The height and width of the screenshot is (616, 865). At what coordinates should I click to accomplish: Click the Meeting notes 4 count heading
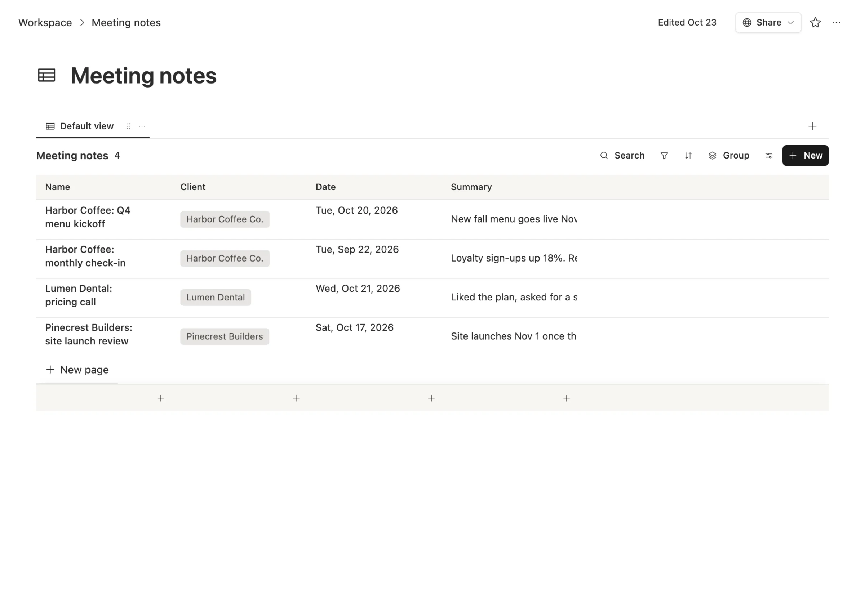[x=78, y=156]
